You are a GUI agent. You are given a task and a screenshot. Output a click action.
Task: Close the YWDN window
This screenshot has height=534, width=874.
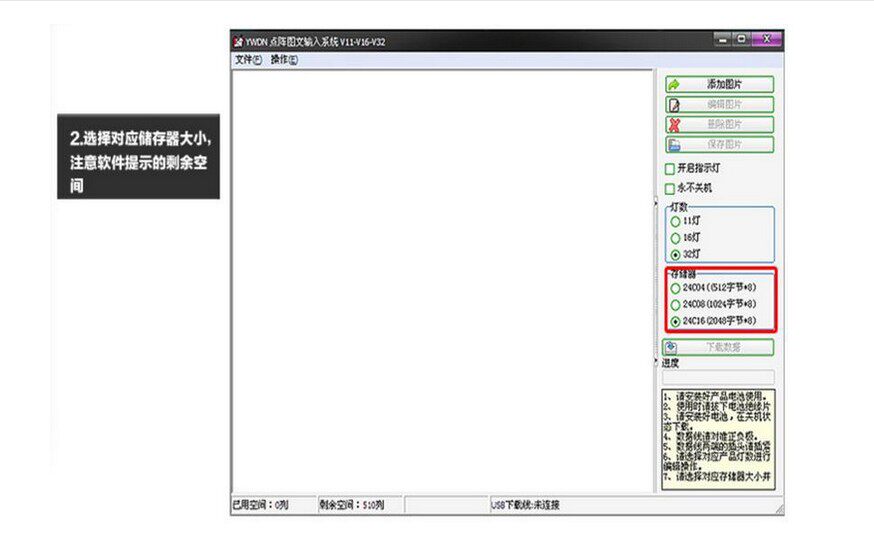(766, 39)
